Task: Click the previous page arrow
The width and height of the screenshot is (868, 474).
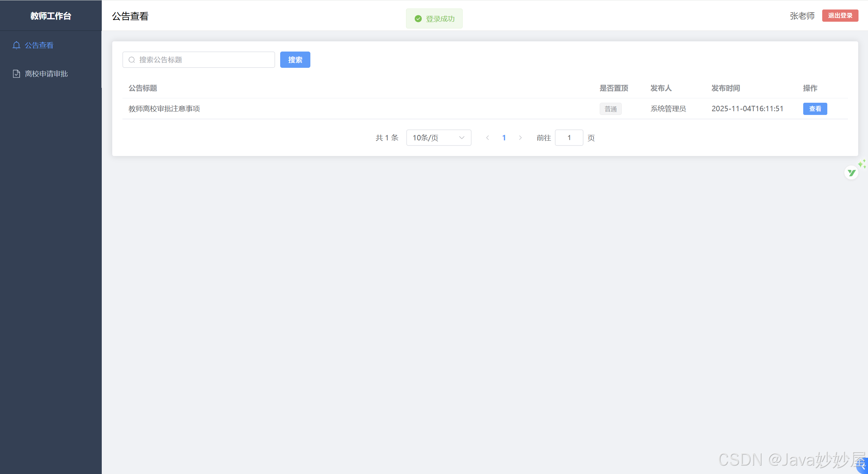Action: 487,138
